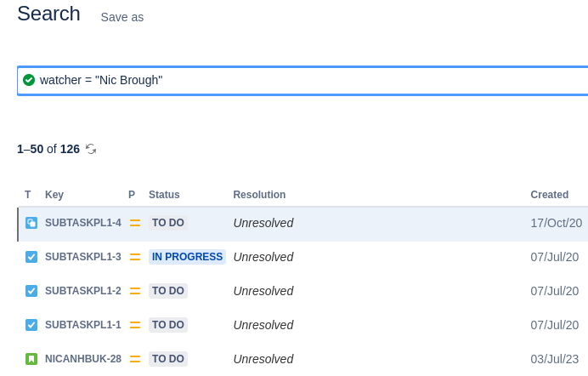The width and height of the screenshot is (588, 376).
Task: Click the IN PROGRESS status badge
Action: (x=187, y=257)
